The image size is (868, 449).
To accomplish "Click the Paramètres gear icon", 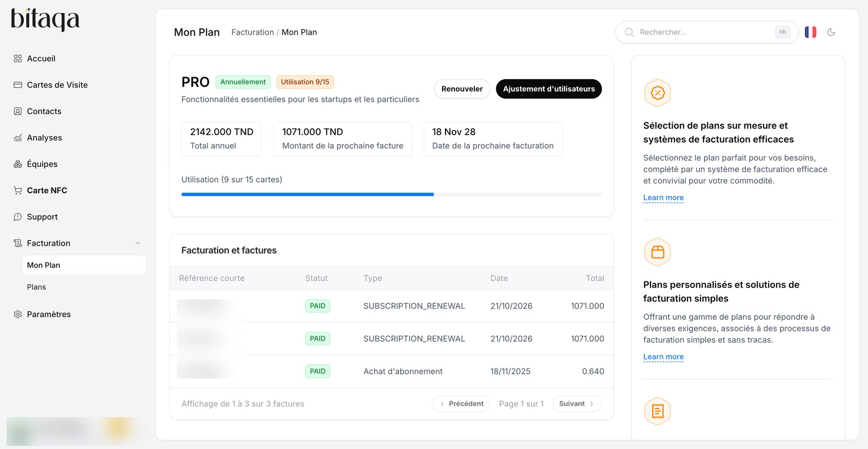I will pyautogui.click(x=18, y=314).
